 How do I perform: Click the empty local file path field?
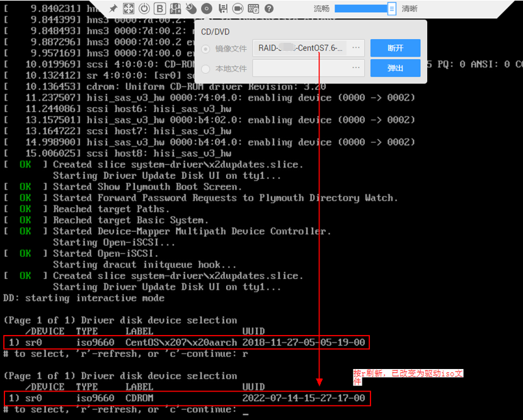click(301, 68)
